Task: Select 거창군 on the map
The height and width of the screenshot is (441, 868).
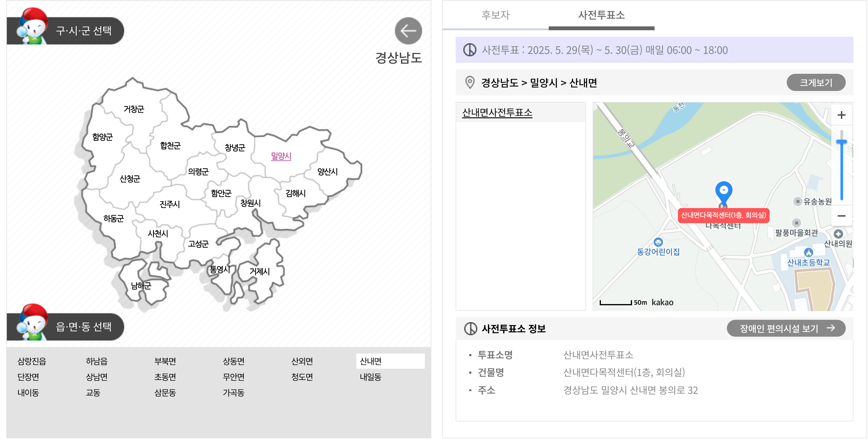Action: tap(134, 109)
